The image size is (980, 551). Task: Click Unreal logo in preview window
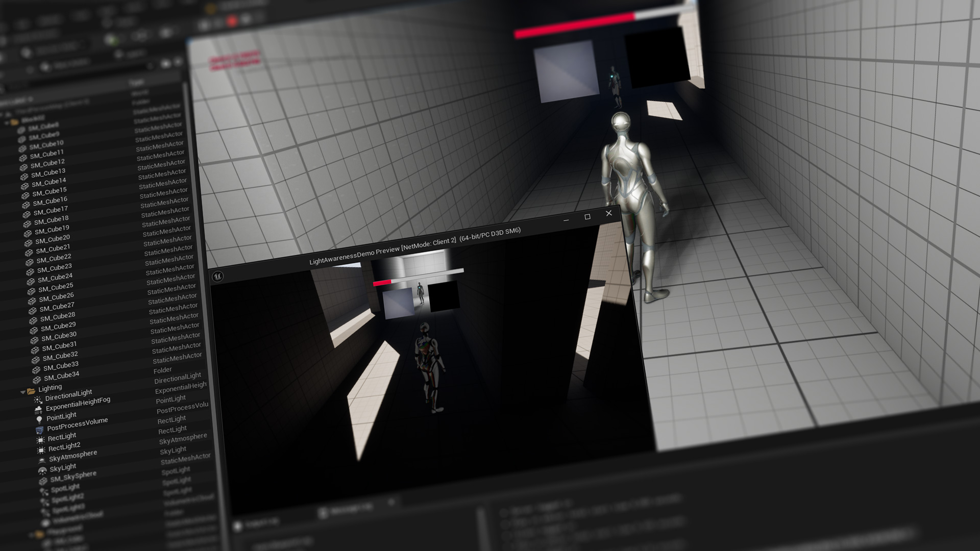217,277
